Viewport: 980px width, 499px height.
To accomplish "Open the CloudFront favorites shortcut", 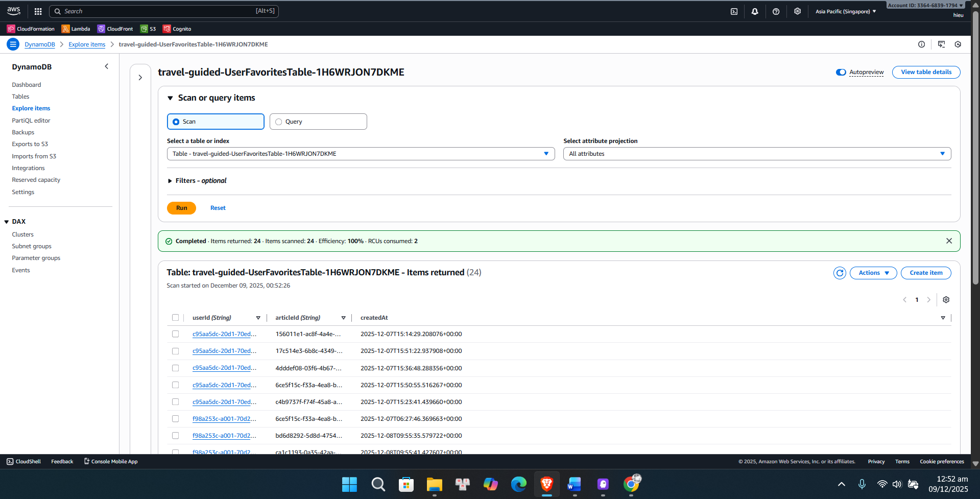I will [x=115, y=29].
